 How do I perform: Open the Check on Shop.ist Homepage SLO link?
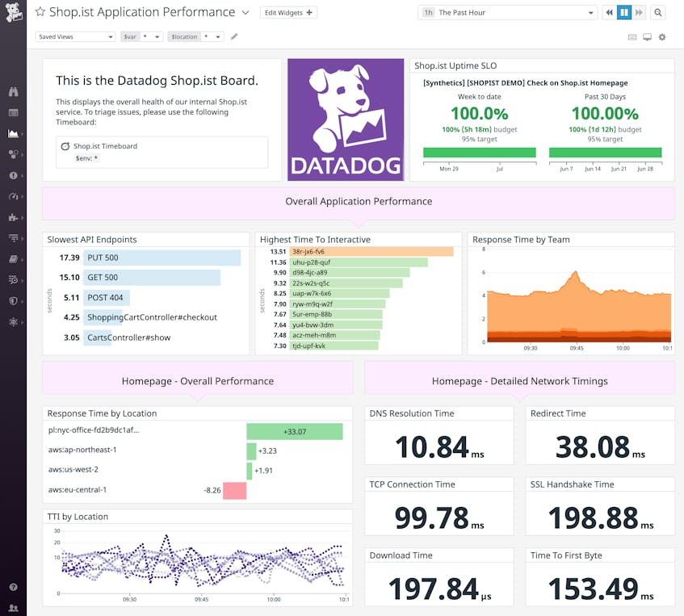tap(526, 83)
